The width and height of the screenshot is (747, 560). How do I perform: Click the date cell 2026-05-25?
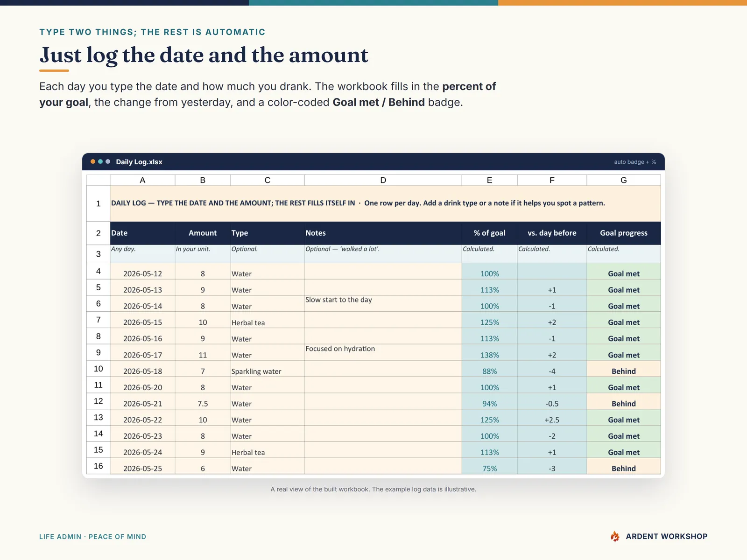click(x=142, y=466)
